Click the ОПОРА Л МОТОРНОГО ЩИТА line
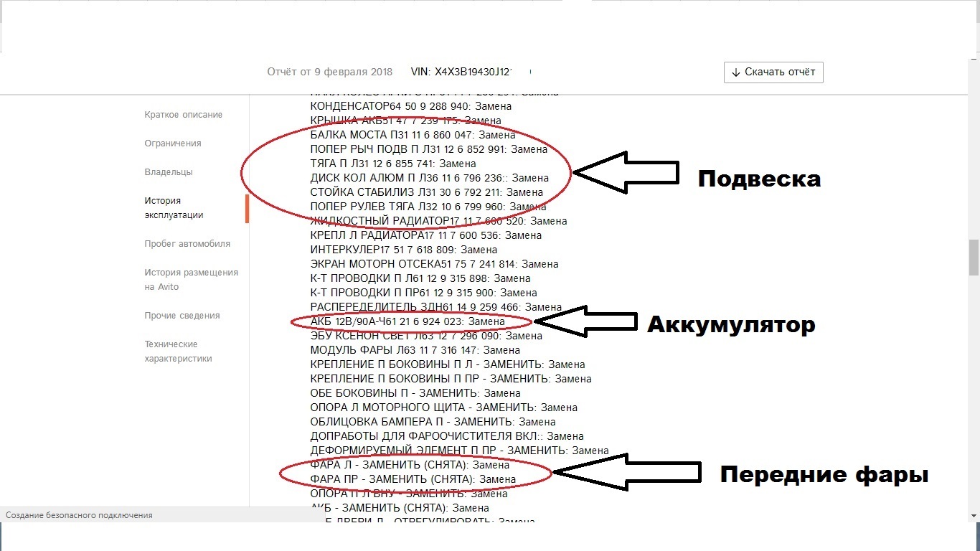Screen dimensions: 980x551 pyautogui.click(x=443, y=408)
